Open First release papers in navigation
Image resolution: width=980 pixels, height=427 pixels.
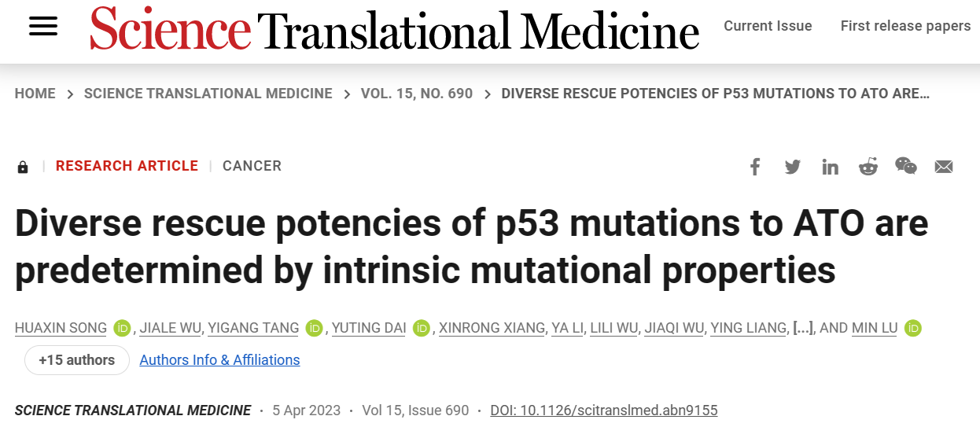click(x=905, y=26)
